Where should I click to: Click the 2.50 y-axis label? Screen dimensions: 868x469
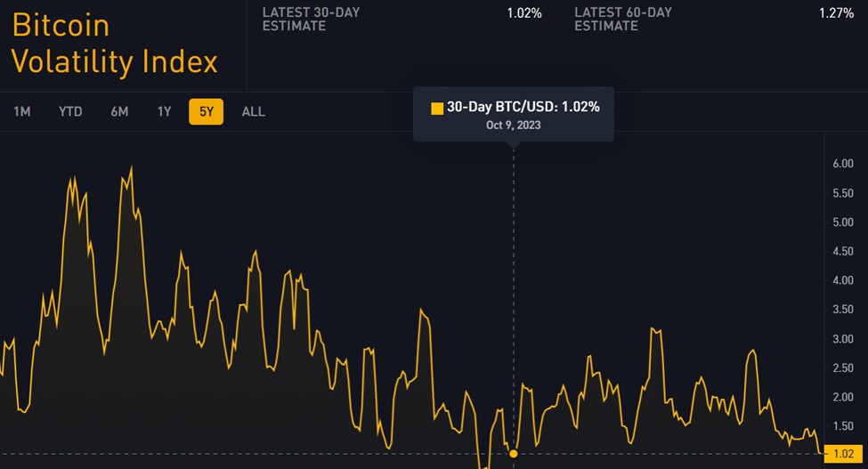click(x=843, y=368)
